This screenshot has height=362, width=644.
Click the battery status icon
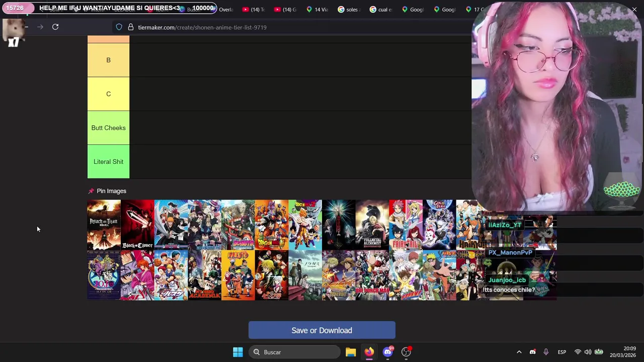click(599, 352)
